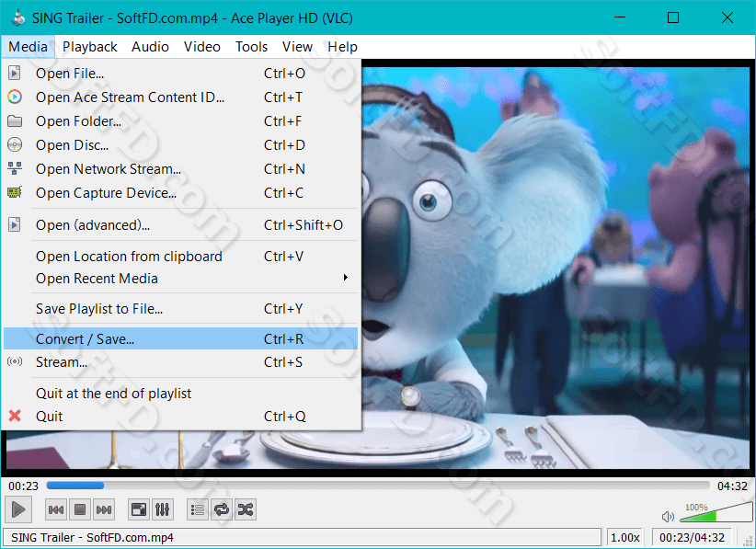
Task: Open the Audio menu
Action: [x=150, y=47]
